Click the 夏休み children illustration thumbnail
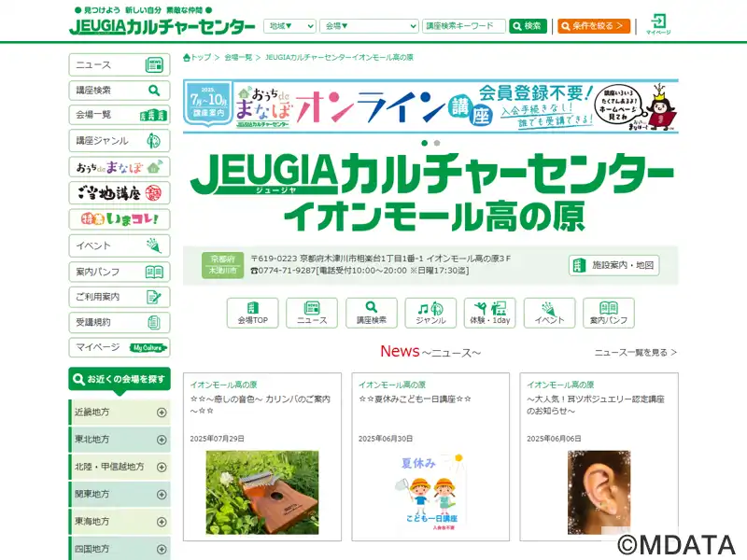Image resolution: width=747 pixels, height=560 pixels. click(x=430, y=493)
